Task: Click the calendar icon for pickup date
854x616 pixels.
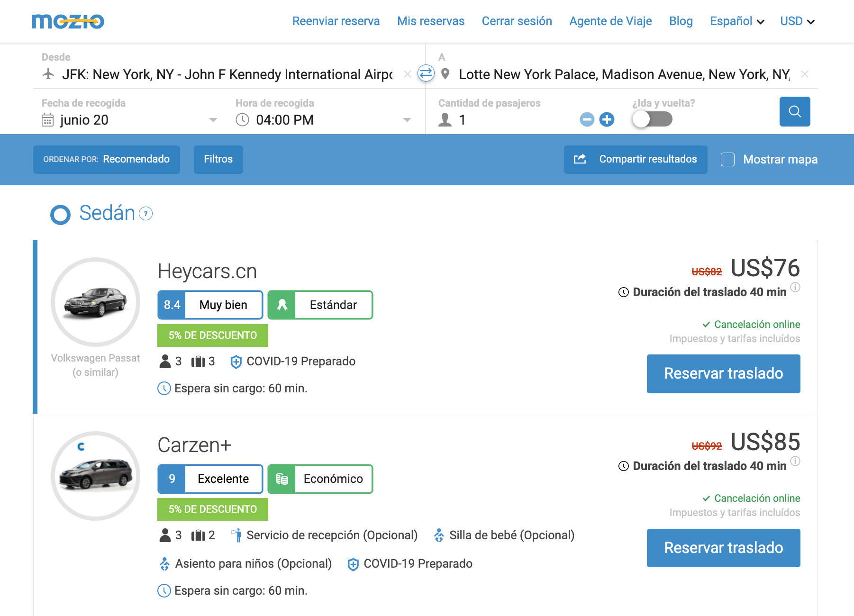Action: click(47, 120)
